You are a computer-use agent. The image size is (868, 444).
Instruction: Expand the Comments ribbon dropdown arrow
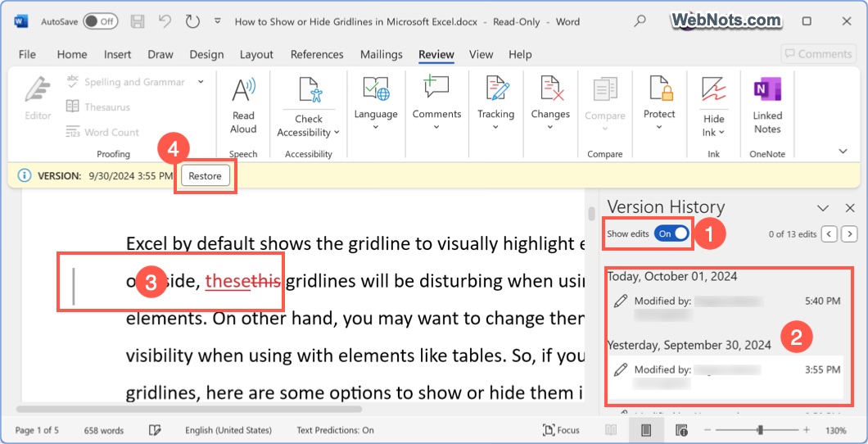tap(436, 127)
